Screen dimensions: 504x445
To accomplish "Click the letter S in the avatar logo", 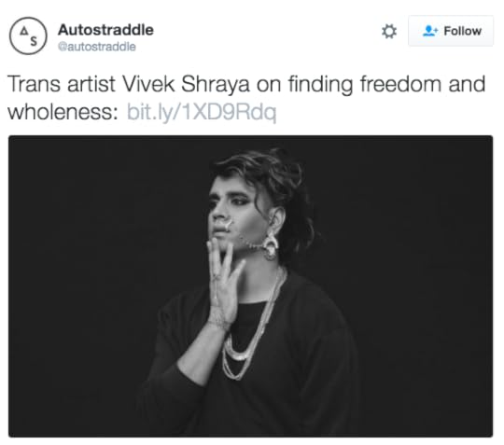I will 34,41.
